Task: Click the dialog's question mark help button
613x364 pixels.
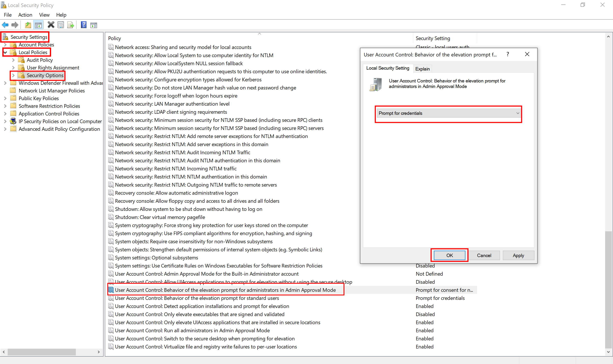Action: pyautogui.click(x=508, y=54)
